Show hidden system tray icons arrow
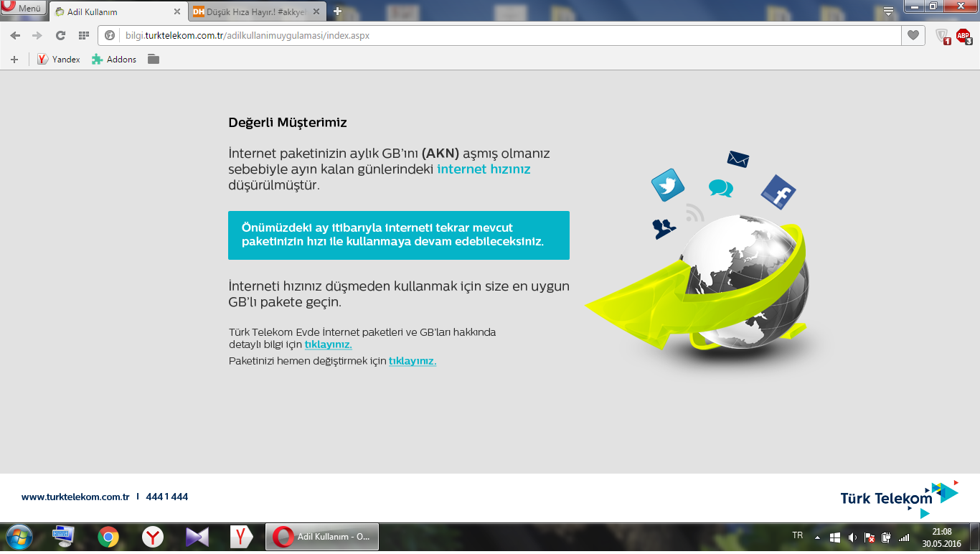The width and height of the screenshot is (980, 554). click(817, 537)
